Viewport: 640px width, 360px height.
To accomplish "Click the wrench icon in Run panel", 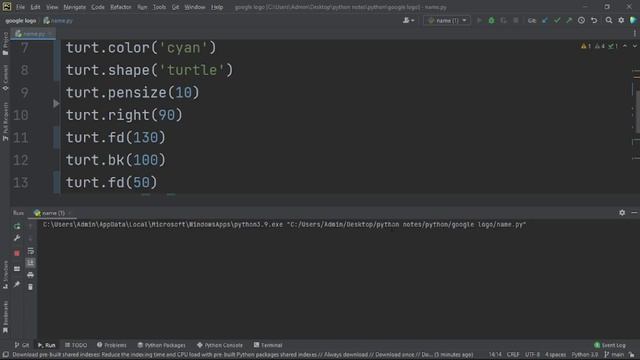I will coord(17,238).
